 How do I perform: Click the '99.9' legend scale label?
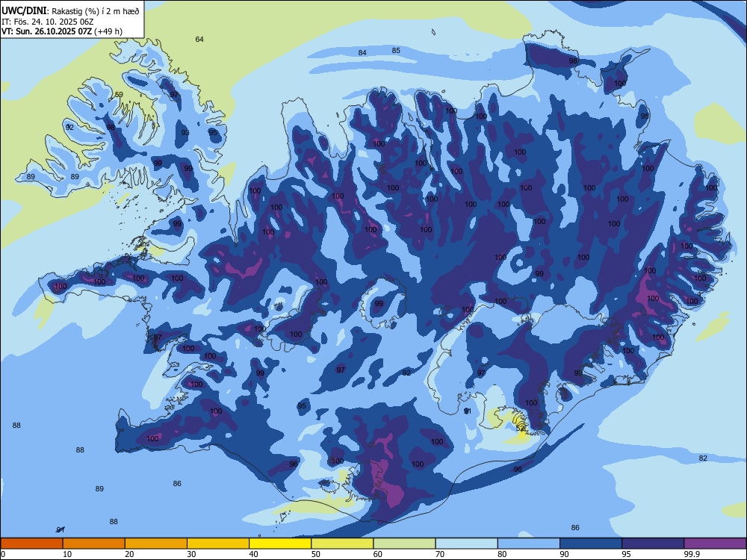click(x=691, y=554)
